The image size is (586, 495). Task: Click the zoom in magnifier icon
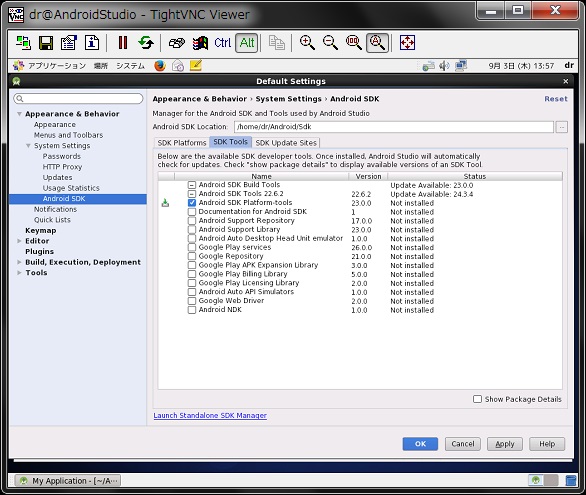pyautogui.click(x=307, y=43)
